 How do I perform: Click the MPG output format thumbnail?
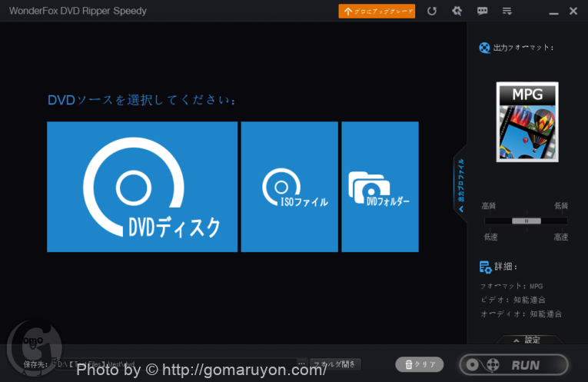pos(527,122)
